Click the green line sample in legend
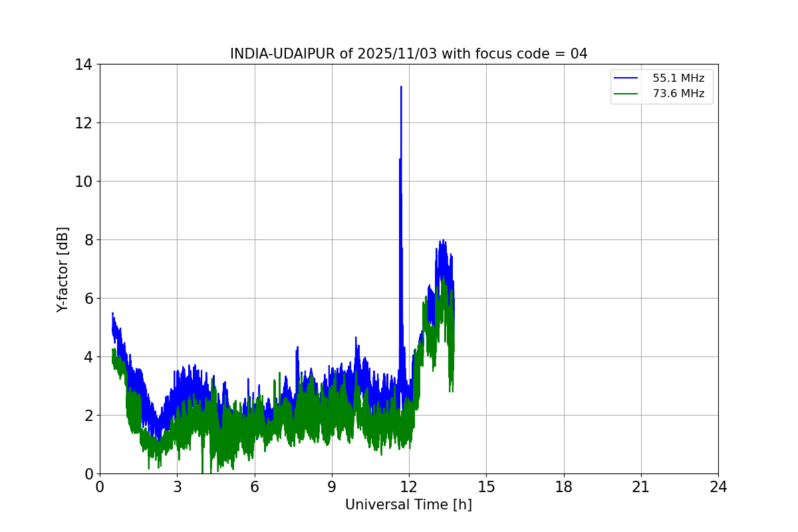798x532 pixels. 626,94
